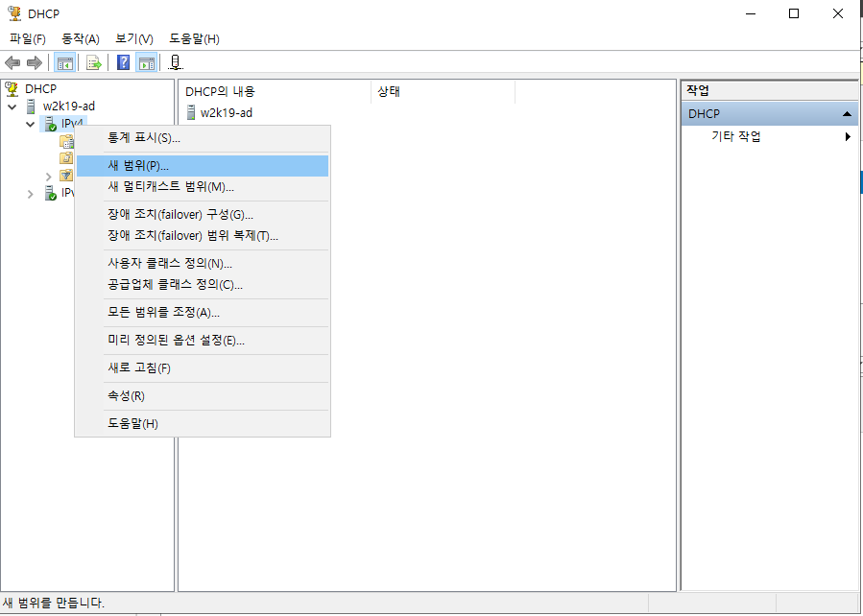Click the Export List toolbar icon
Screen dimensions: 863x616
(x=94, y=62)
